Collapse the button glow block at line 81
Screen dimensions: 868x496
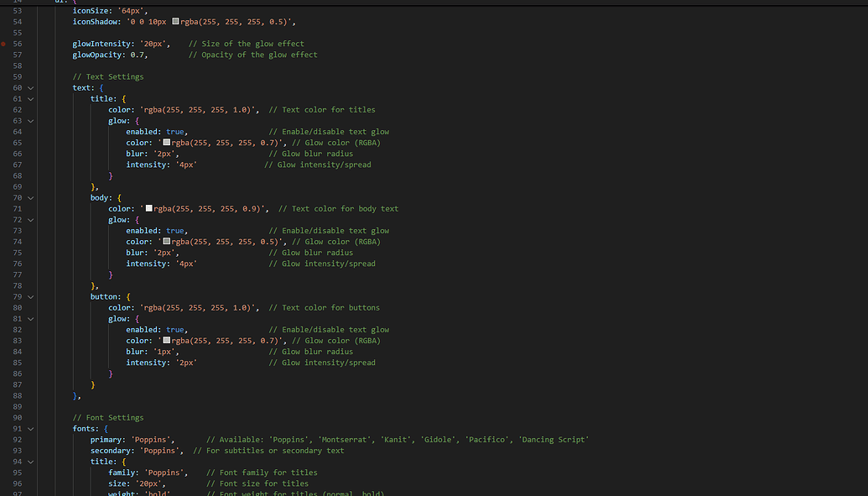31,319
